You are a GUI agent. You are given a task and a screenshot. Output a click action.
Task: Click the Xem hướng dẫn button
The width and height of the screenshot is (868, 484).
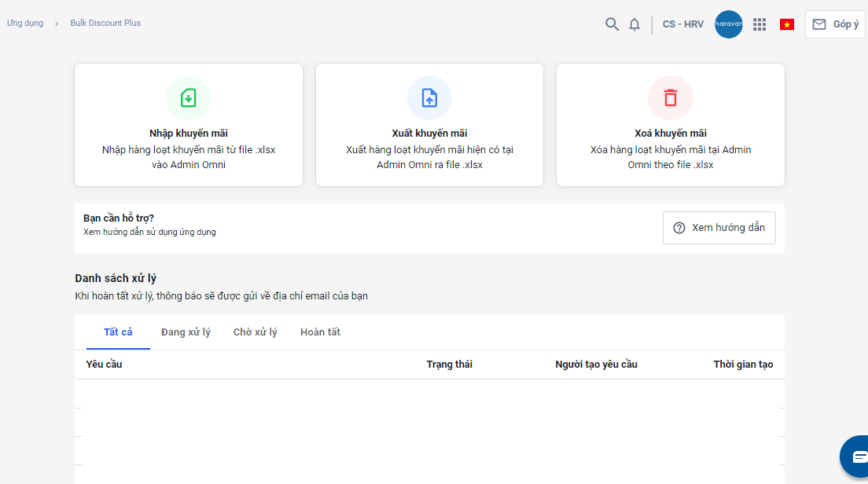click(x=719, y=228)
